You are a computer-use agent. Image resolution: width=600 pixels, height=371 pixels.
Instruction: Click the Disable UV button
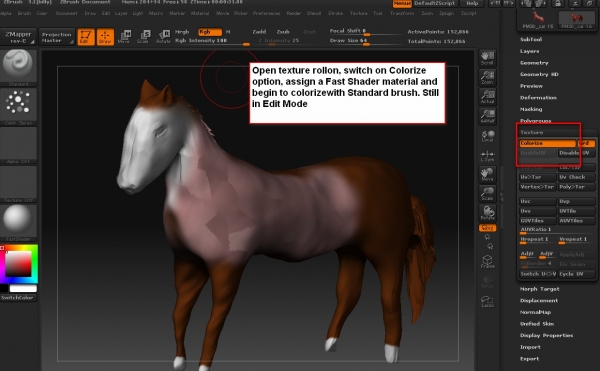pos(576,153)
